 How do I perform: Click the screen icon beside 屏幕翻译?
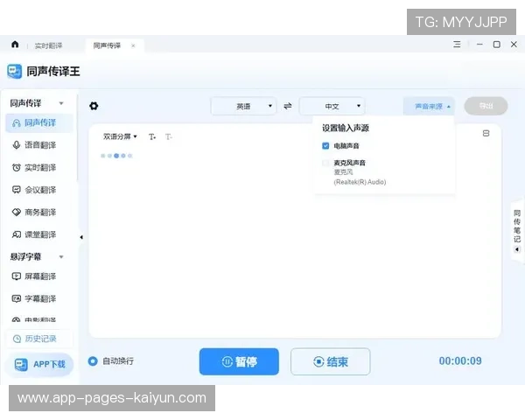16,276
